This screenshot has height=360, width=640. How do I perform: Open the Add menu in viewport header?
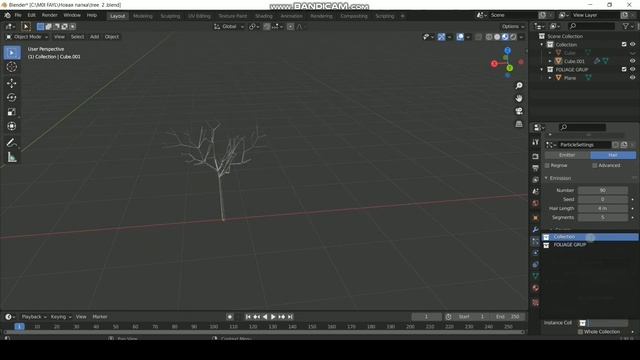[94, 37]
